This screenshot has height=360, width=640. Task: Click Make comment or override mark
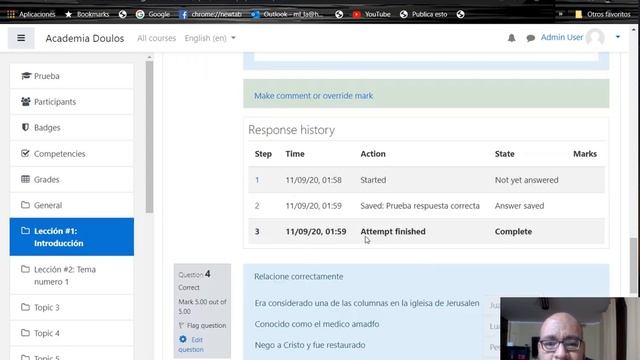[313, 96]
